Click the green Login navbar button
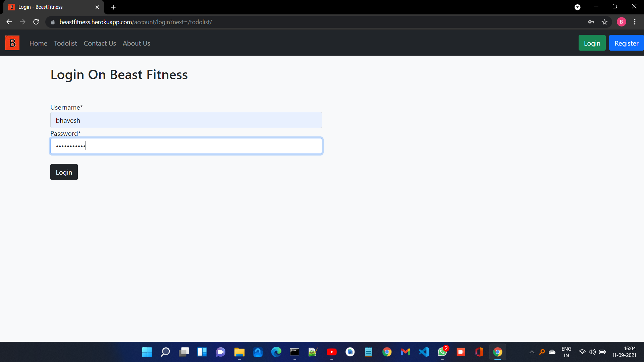 point(592,43)
